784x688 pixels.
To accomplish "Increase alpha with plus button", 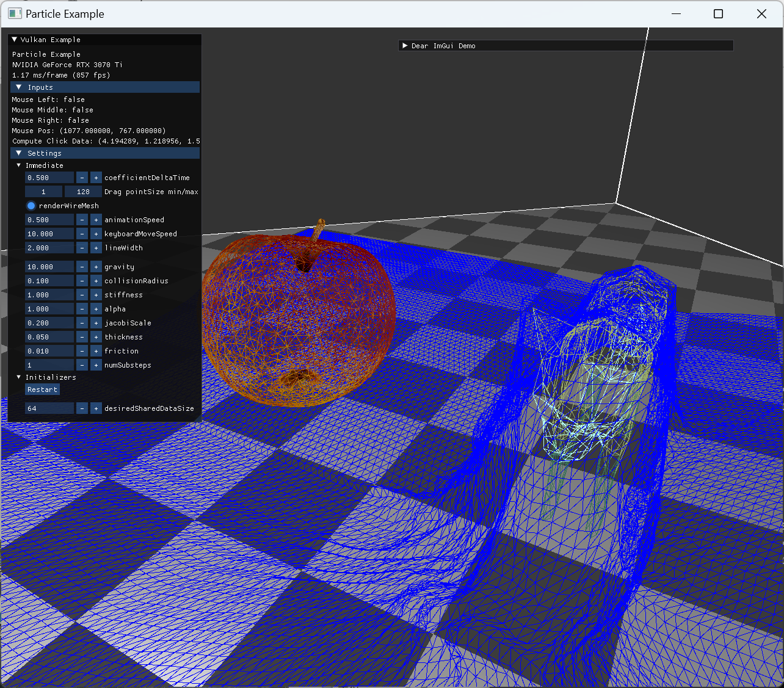I will [96, 309].
